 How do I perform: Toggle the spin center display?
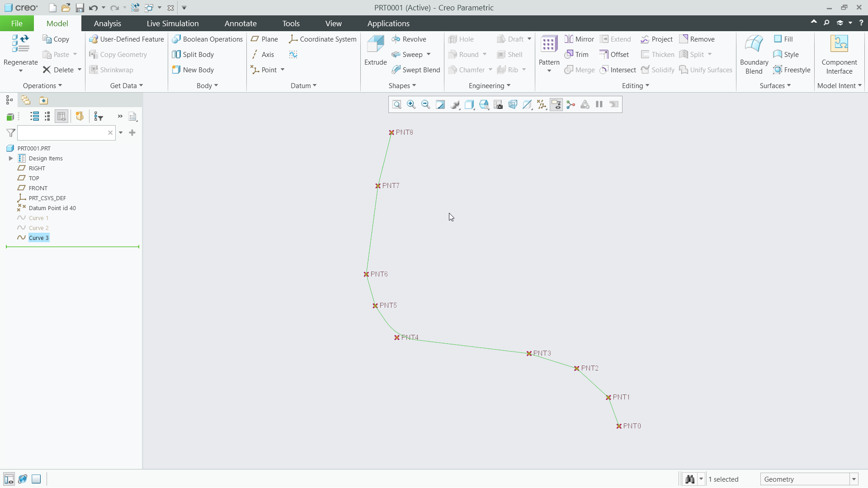point(571,105)
